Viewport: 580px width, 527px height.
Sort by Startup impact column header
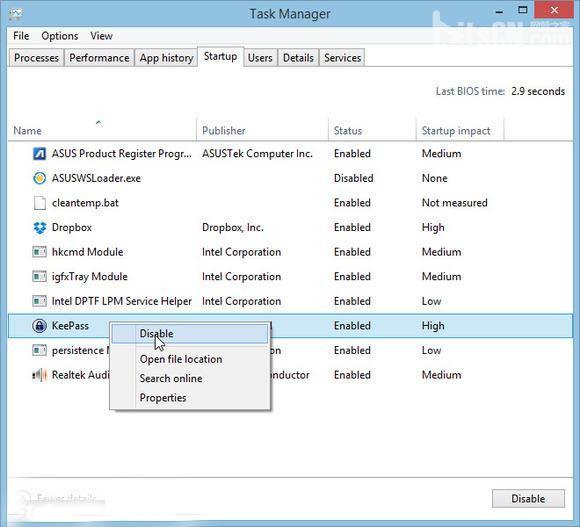(x=456, y=131)
